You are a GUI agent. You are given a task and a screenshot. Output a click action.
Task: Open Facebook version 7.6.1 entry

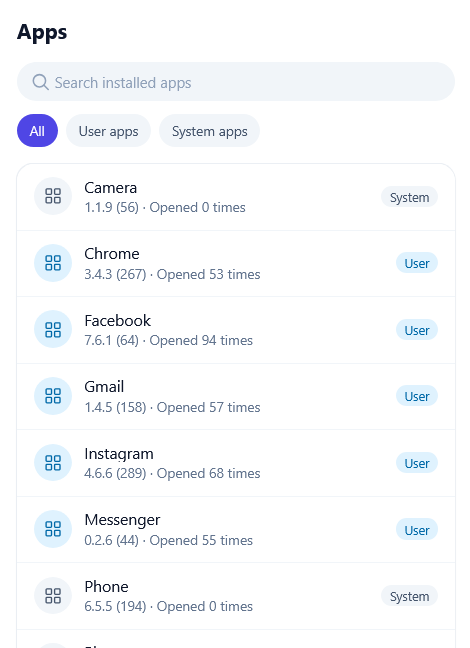point(236,330)
